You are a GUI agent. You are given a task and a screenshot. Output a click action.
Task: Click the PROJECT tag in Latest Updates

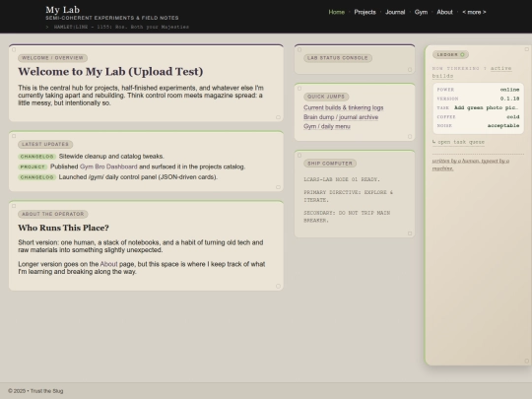point(33,166)
